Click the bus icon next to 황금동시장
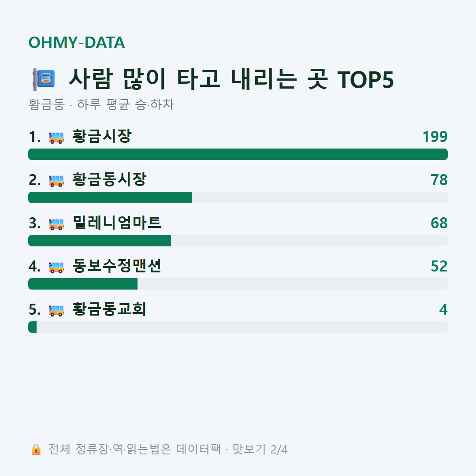This screenshot has height=476, width=476. (x=56, y=181)
